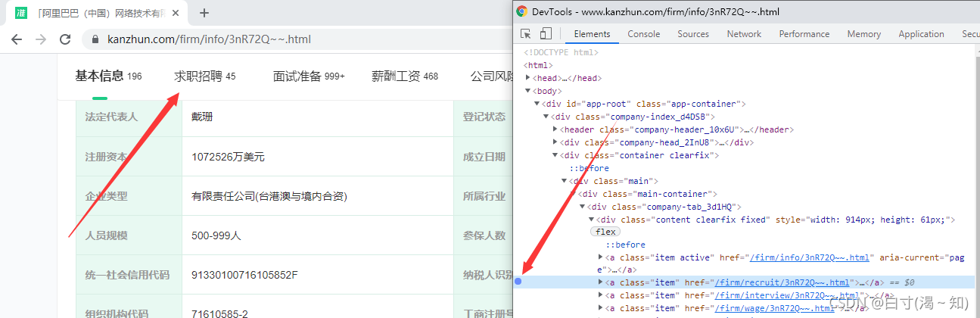Click the 有限责任公司(台港澳与境内合资) value

click(x=269, y=197)
